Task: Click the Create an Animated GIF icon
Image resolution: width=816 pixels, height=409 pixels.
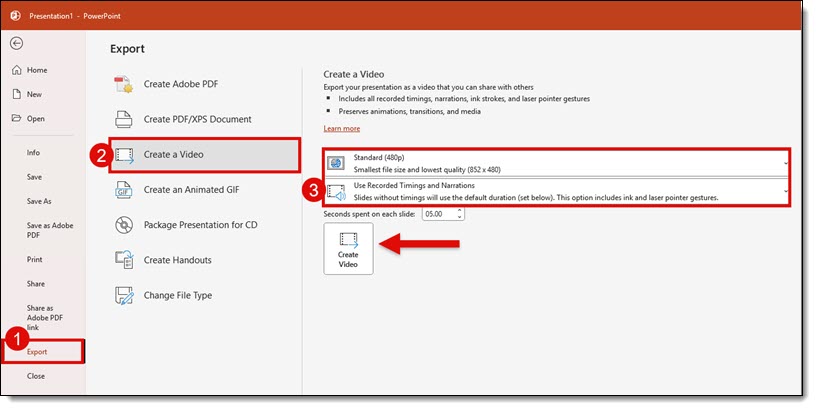Action: 125,189
